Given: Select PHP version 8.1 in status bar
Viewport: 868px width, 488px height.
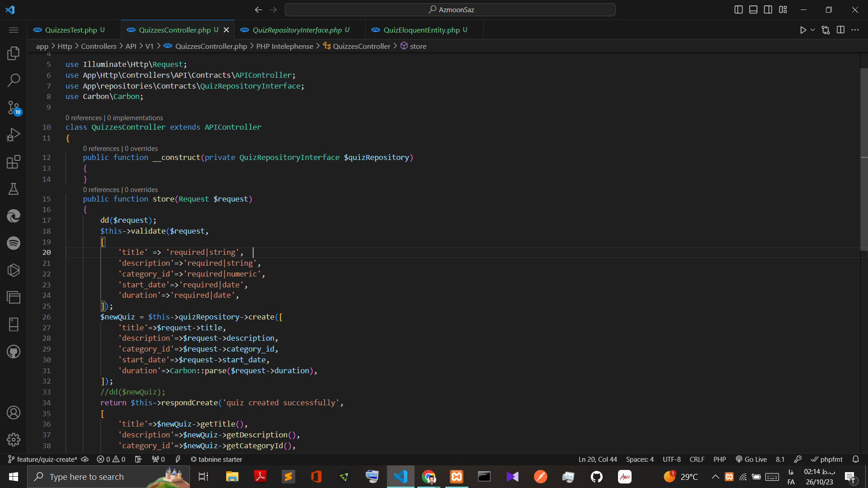Looking at the screenshot, I should 780,459.
